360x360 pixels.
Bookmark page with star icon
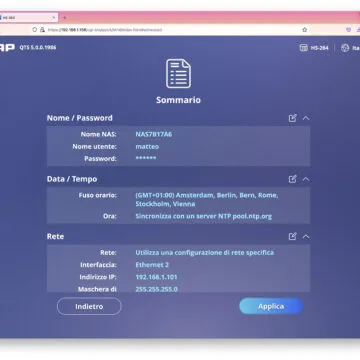coord(304,30)
